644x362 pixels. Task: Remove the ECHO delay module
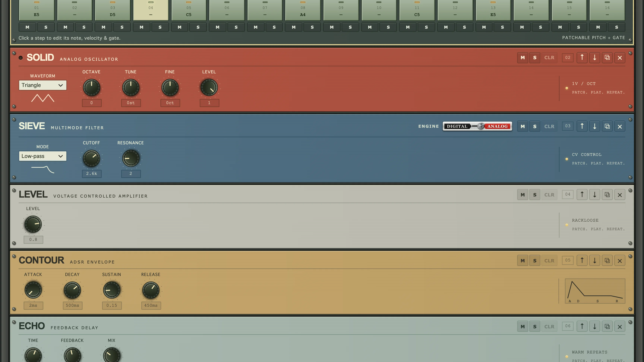point(620,326)
